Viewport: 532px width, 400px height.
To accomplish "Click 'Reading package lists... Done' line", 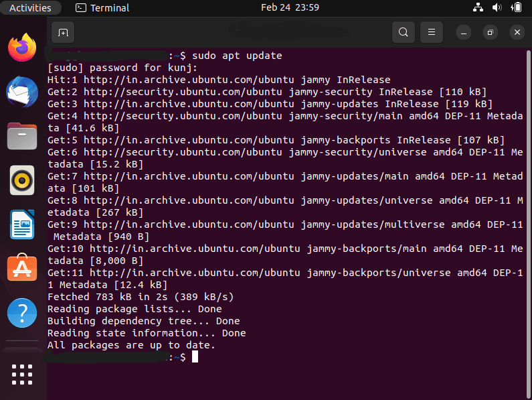I will pyautogui.click(x=135, y=309).
